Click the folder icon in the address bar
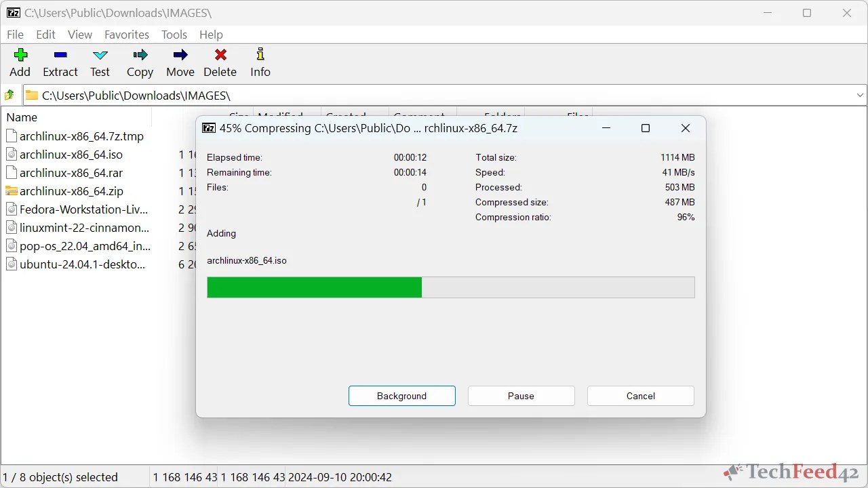868x488 pixels. click(32, 95)
